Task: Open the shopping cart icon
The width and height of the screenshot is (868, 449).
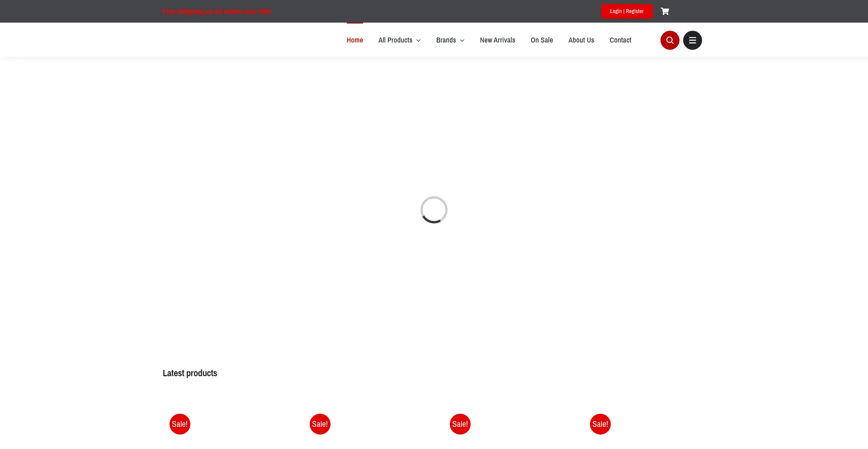Action: (x=665, y=11)
